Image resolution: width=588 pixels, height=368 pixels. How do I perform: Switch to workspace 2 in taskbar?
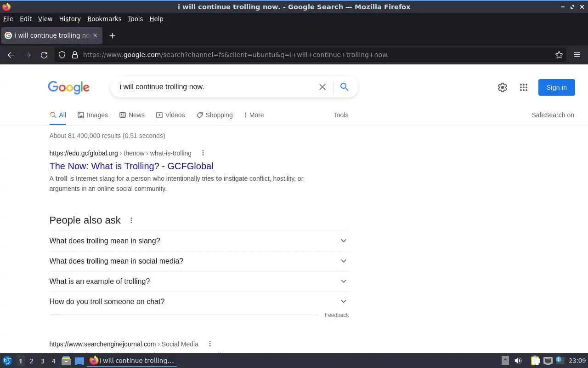click(31, 361)
